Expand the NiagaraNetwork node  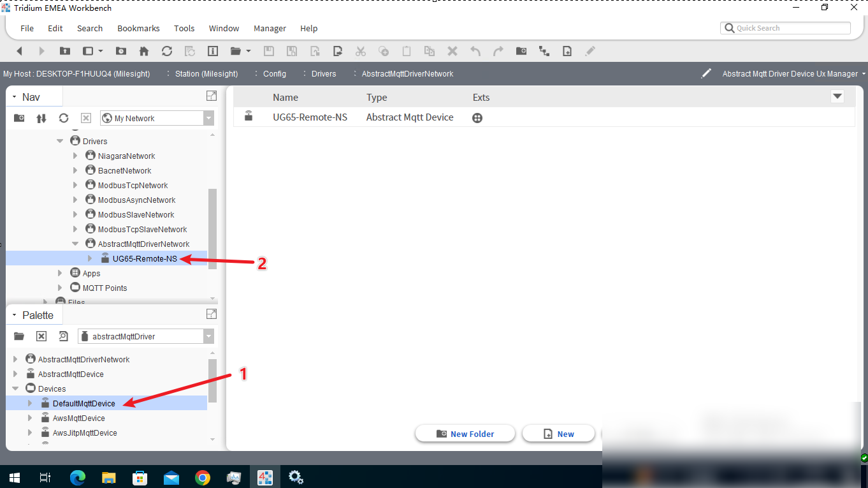tap(75, 156)
